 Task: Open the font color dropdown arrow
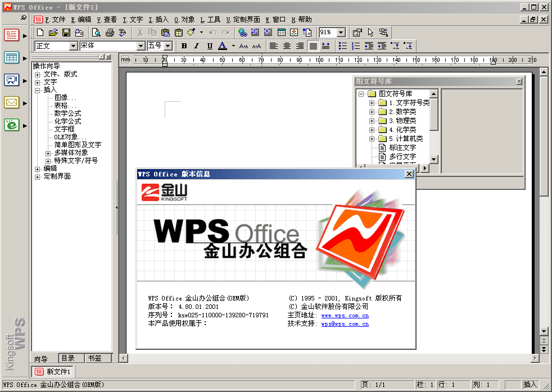tap(233, 45)
